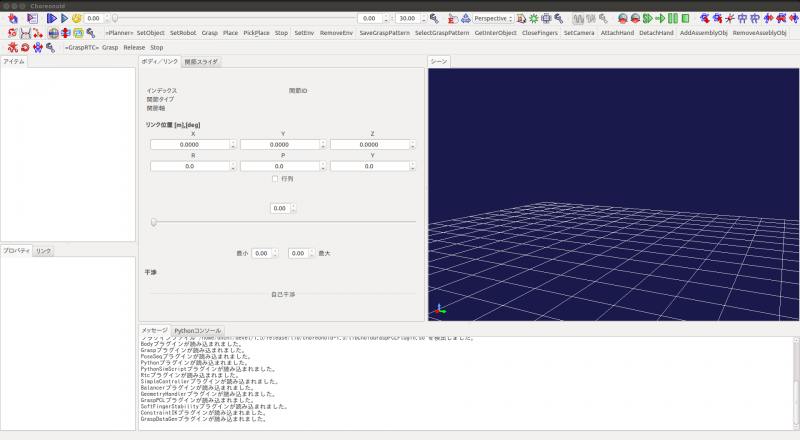800x440 pixels.
Task: Click the time slider handle in the top toolbar
Action: 115,18
